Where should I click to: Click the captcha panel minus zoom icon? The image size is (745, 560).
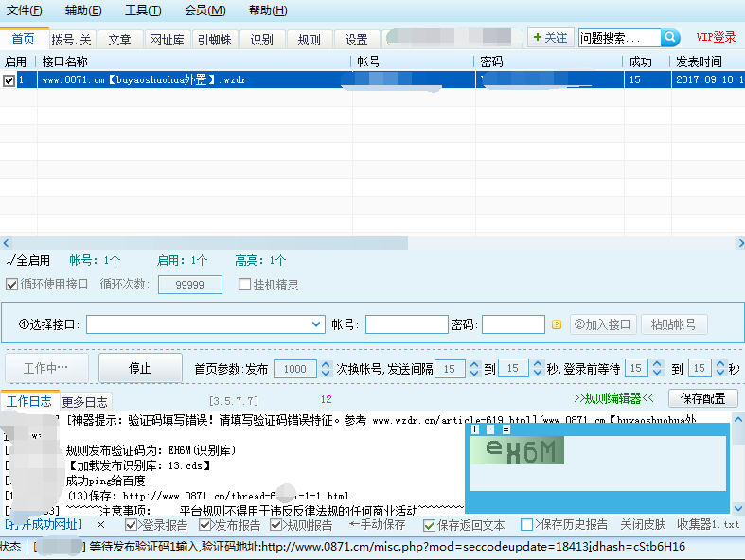(x=490, y=429)
